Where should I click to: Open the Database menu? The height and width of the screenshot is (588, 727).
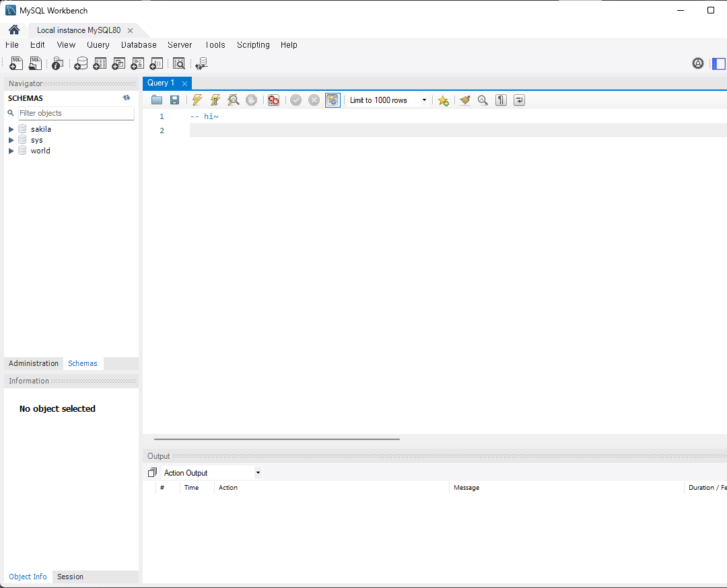(x=139, y=45)
